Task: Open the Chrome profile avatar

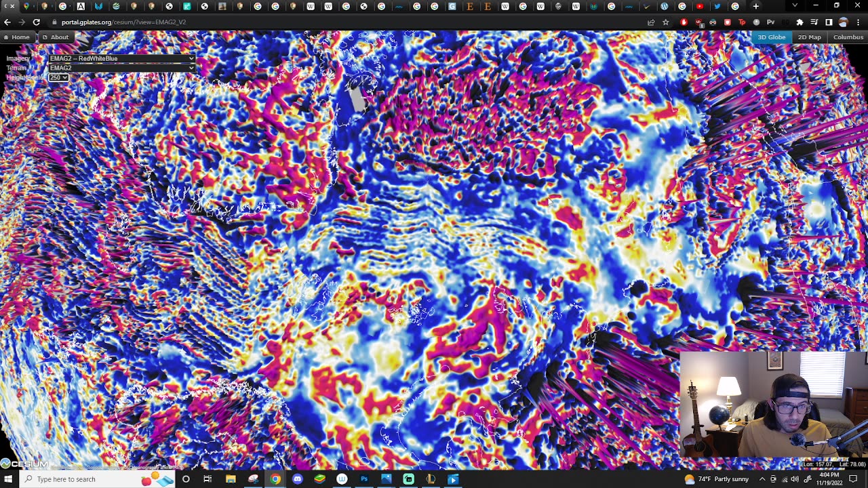Action: tap(844, 22)
